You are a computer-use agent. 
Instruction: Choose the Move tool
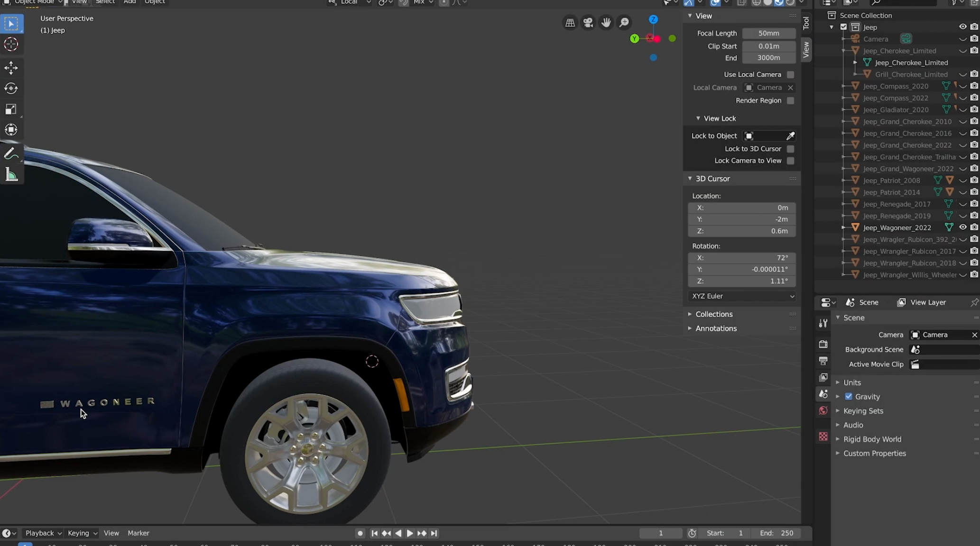pyautogui.click(x=11, y=68)
